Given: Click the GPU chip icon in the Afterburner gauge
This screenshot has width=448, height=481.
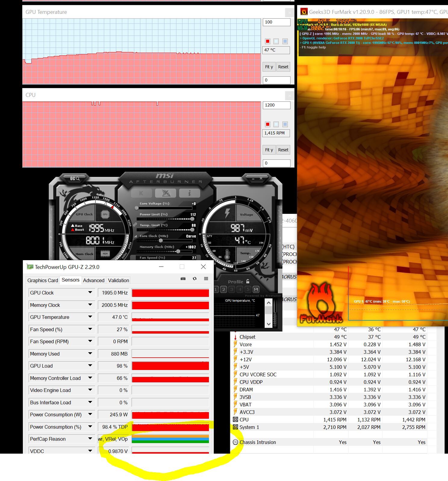Looking at the screenshot, I should pos(105,214).
